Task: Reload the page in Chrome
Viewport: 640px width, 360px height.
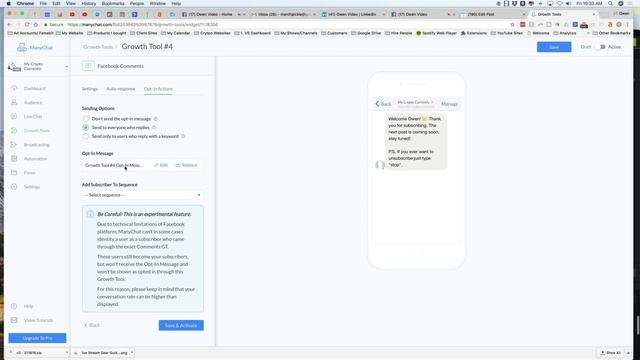Action: (27, 24)
